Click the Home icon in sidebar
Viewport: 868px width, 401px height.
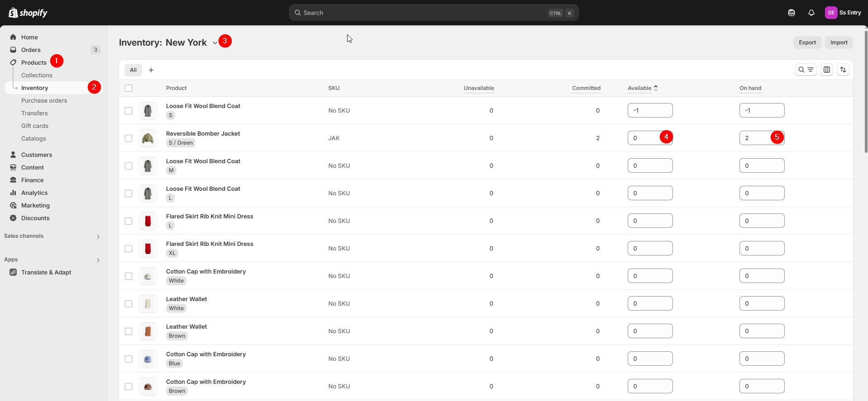13,37
